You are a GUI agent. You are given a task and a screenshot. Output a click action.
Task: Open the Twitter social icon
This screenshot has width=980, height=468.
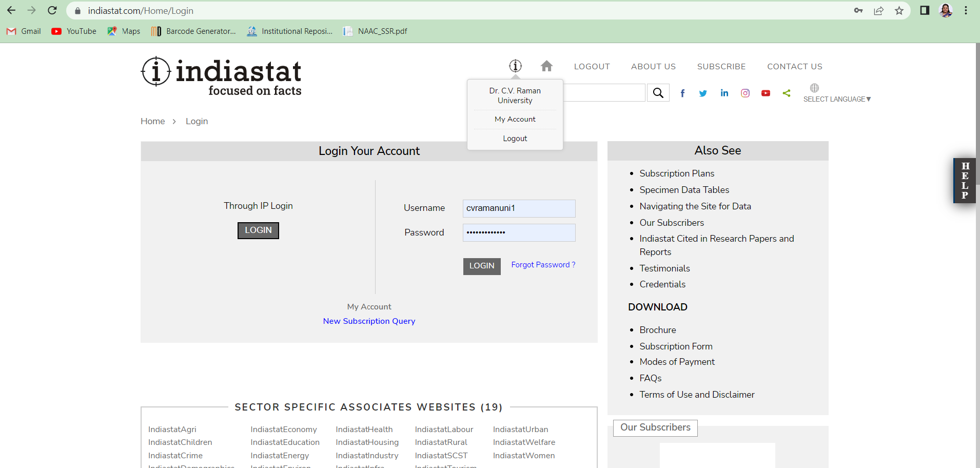tap(703, 93)
